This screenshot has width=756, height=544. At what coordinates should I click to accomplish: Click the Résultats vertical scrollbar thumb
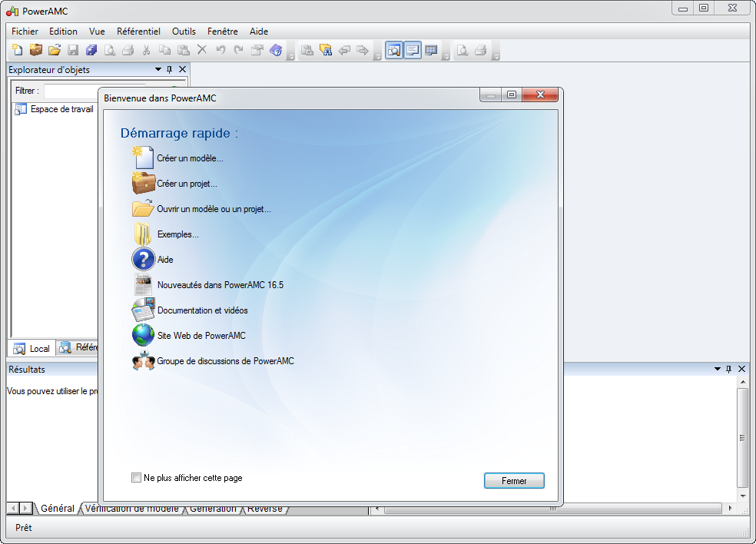click(742, 437)
